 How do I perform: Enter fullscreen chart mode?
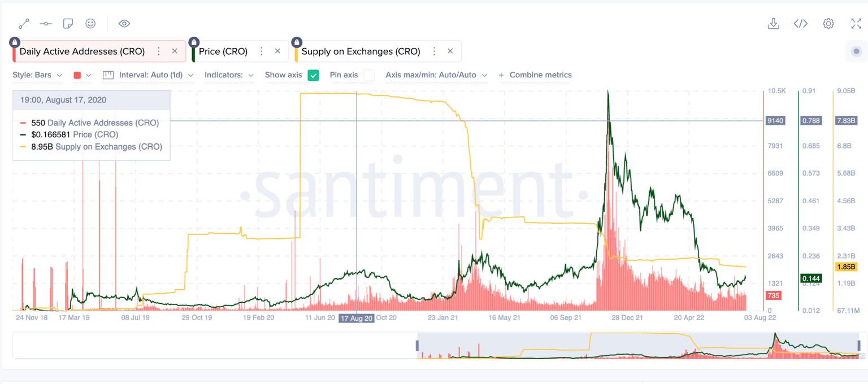tap(856, 23)
